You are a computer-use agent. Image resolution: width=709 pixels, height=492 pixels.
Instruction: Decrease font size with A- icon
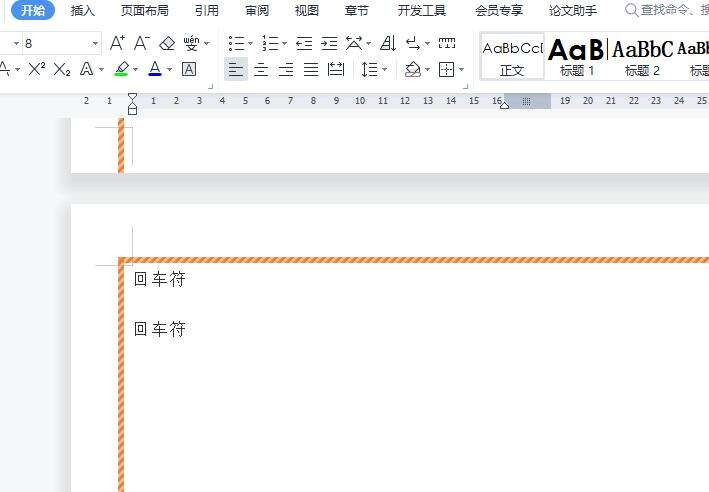(142, 43)
